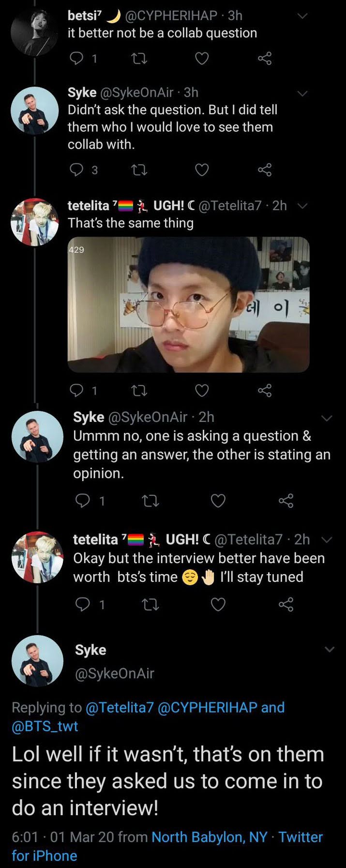Screen dimensions: 346x868
Task: Retweet tetelita's "I'll stay tuned" tweet
Action: (x=150, y=604)
